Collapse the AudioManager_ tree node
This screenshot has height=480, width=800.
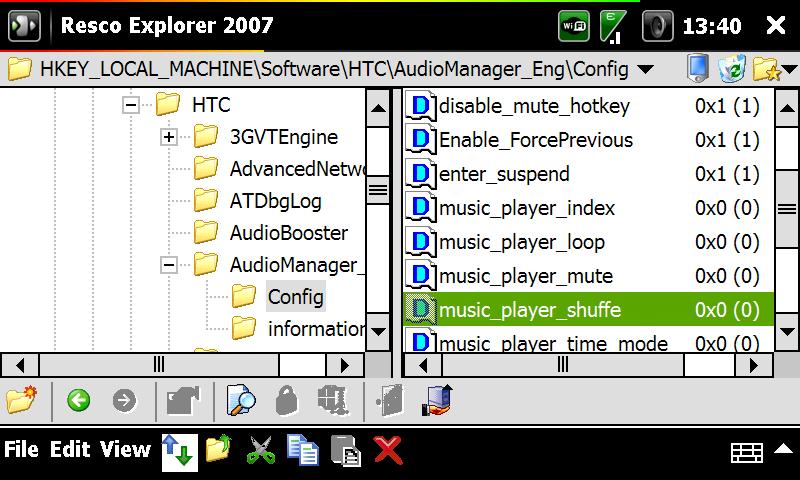point(168,265)
